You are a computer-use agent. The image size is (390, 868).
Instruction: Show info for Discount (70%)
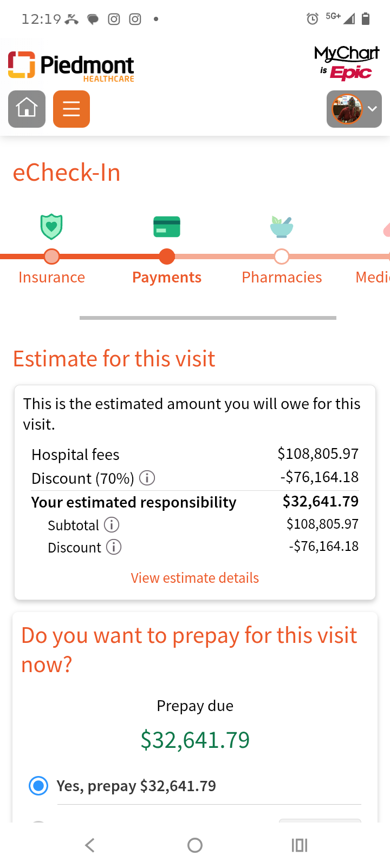(147, 478)
